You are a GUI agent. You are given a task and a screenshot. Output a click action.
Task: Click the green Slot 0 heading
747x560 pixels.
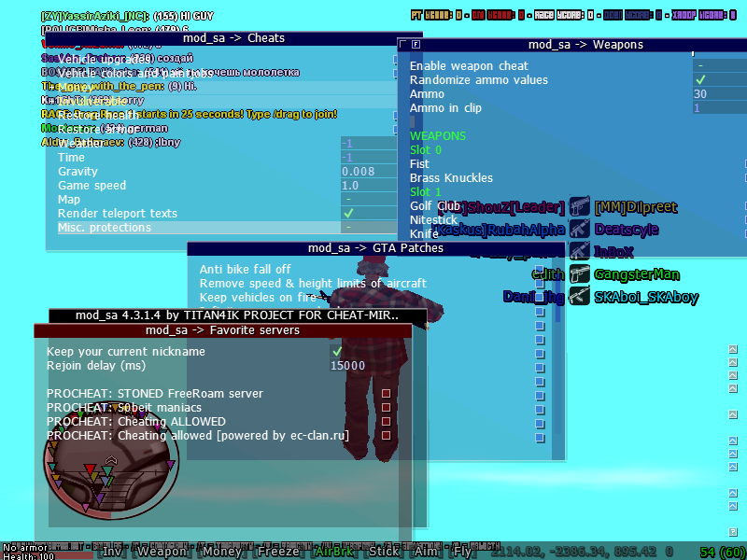click(426, 150)
